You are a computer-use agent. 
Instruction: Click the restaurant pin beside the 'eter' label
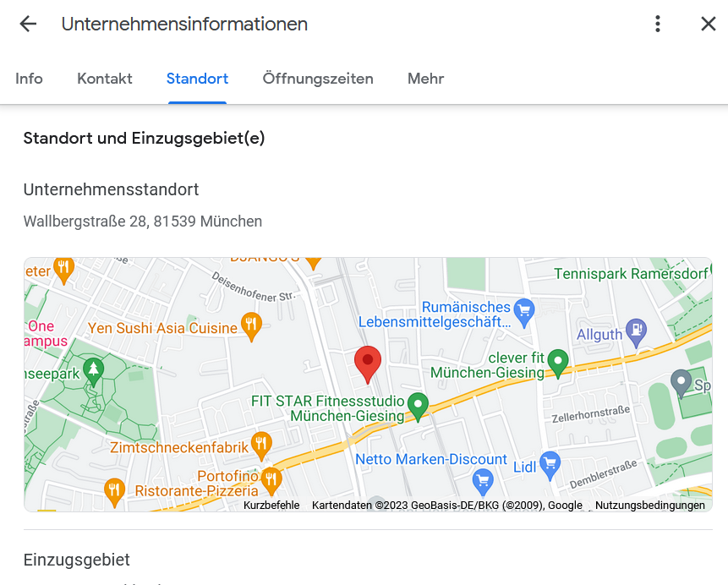coord(64,269)
